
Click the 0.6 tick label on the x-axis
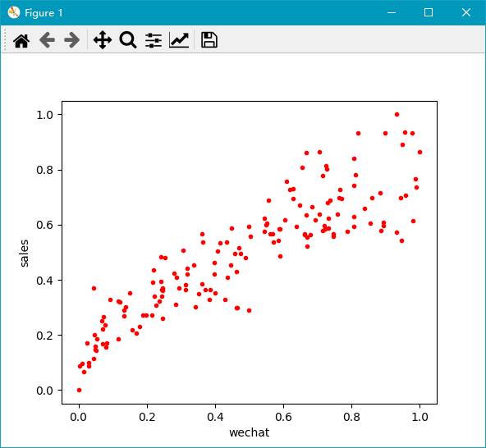[x=283, y=417]
